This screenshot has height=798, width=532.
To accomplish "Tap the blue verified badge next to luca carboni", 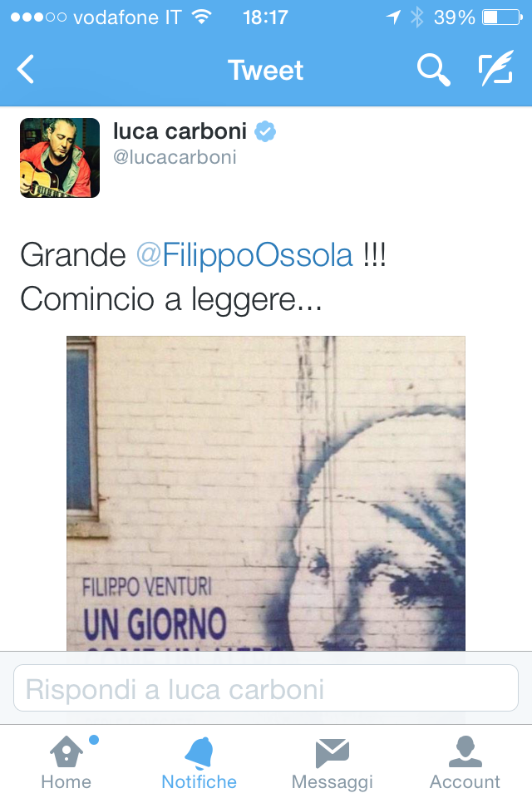I will click(x=264, y=131).
